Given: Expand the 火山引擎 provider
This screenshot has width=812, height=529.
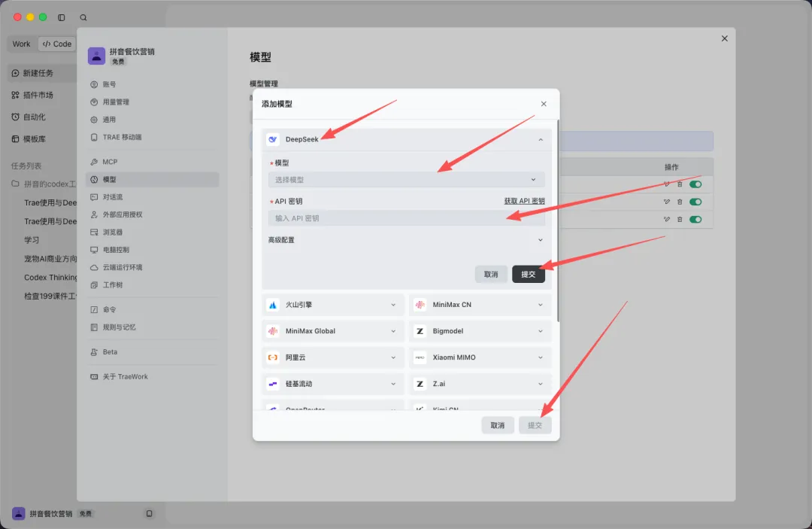Looking at the screenshot, I should coord(393,306).
